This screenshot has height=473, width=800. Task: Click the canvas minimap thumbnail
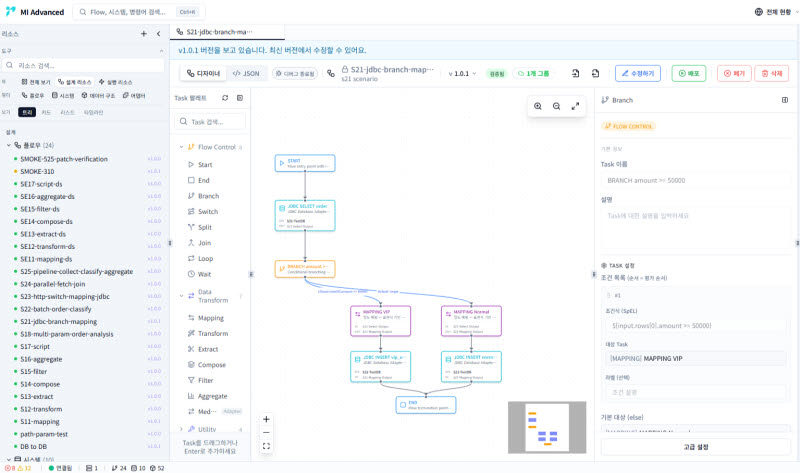[547, 428]
